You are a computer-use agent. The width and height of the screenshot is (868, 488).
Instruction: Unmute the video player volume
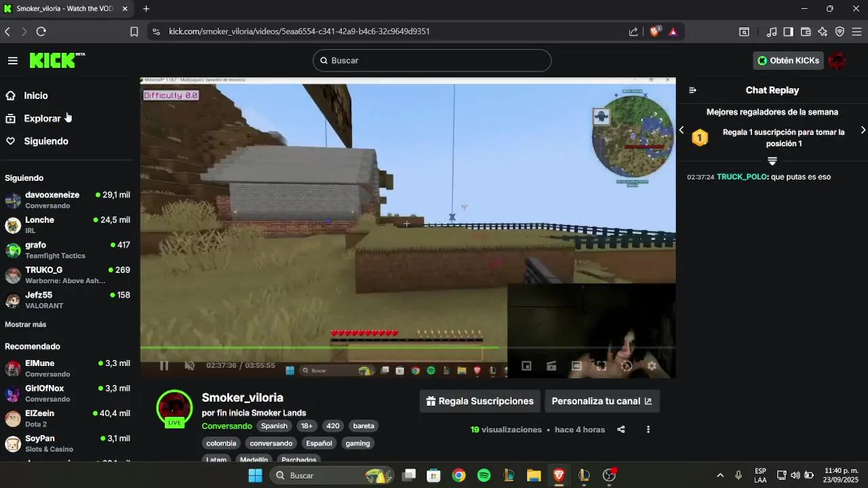(x=190, y=365)
